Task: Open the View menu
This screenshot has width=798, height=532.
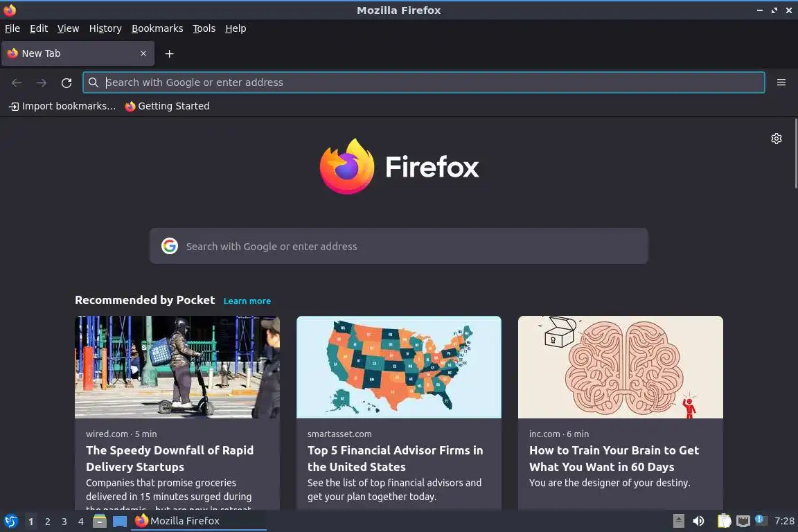Action: 68,28
